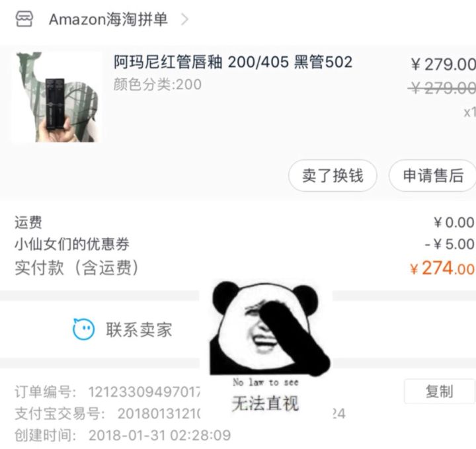
Task: Tap the panda meme sticker
Action: click(x=270, y=328)
